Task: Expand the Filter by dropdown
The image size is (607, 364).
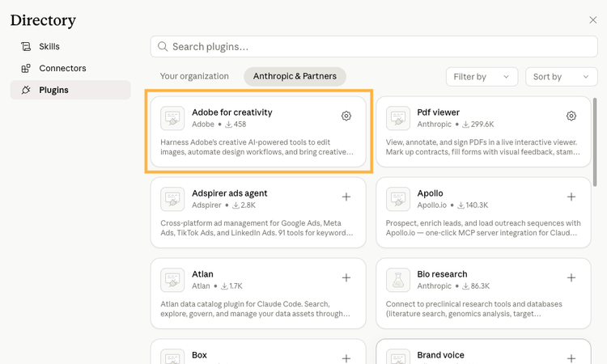Action: (x=482, y=77)
